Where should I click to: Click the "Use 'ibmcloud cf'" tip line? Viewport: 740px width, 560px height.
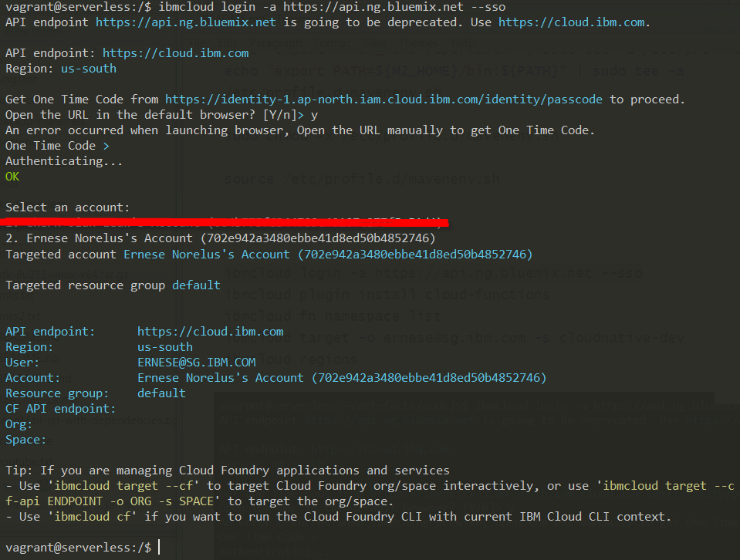pyautogui.click(x=338, y=517)
